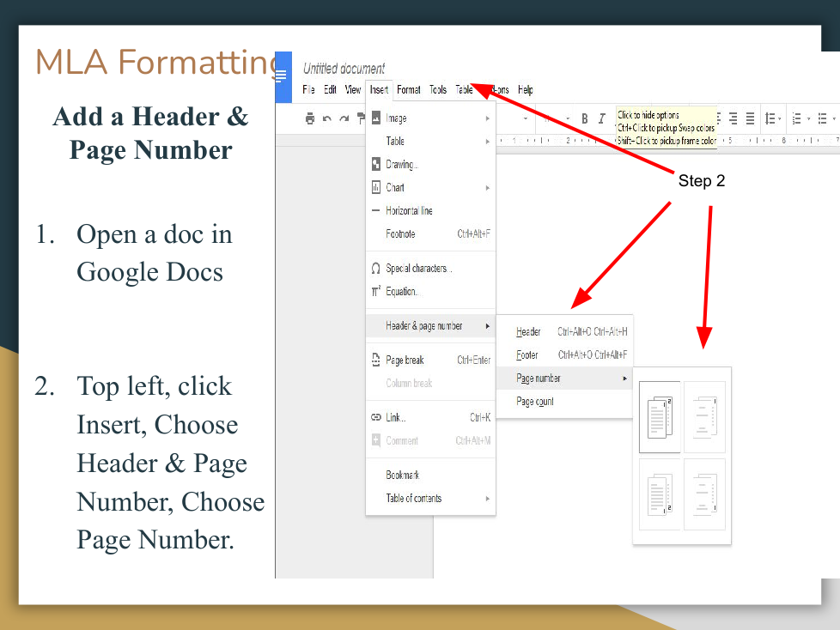Click the Print icon in toolbar
840x630 pixels.
click(310, 118)
